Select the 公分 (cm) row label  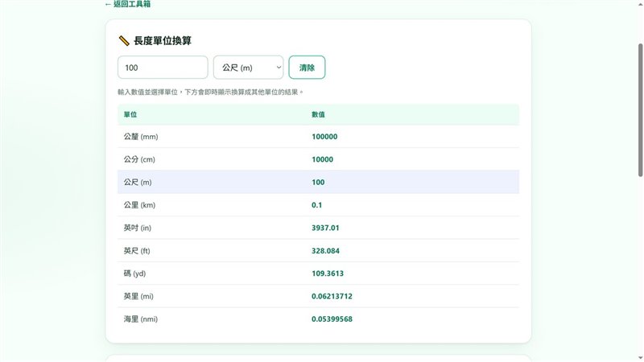point(139,159)
